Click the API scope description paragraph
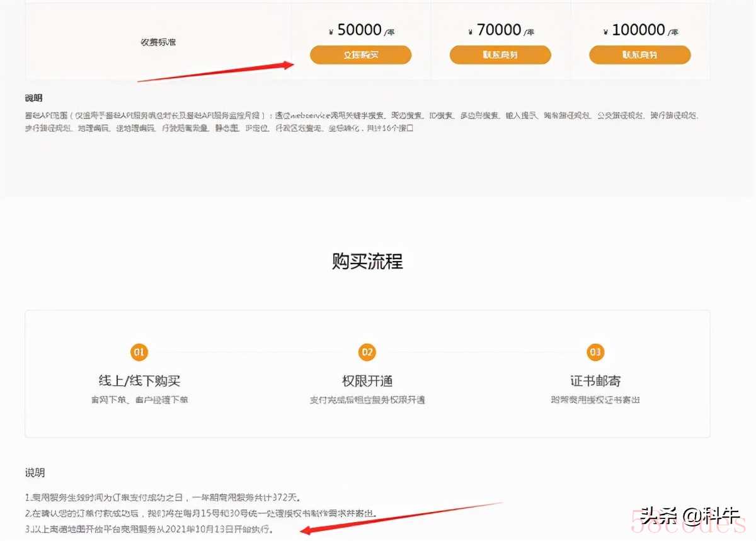756x541 pixels. coord(361,122)
